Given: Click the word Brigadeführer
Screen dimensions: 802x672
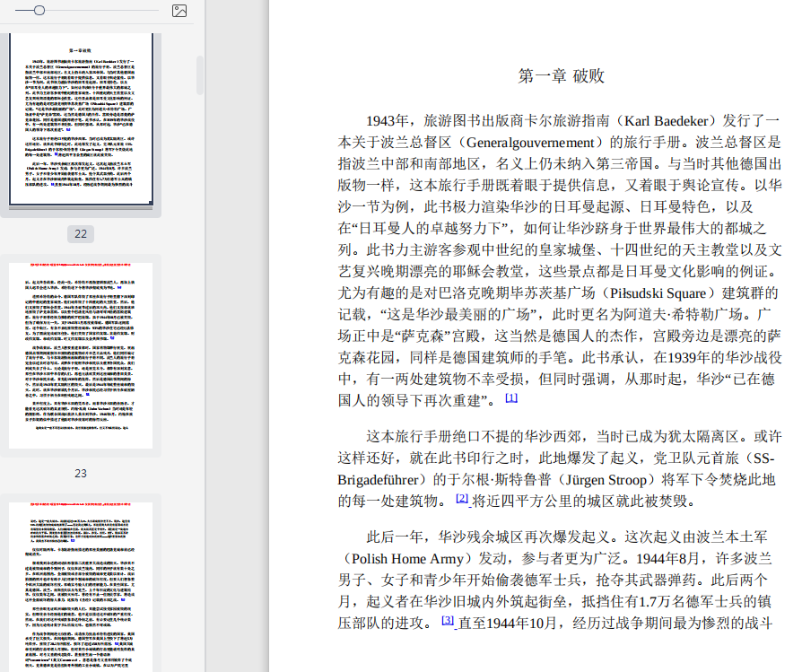Looking at the screenshot, I should [x=378, y=480].
